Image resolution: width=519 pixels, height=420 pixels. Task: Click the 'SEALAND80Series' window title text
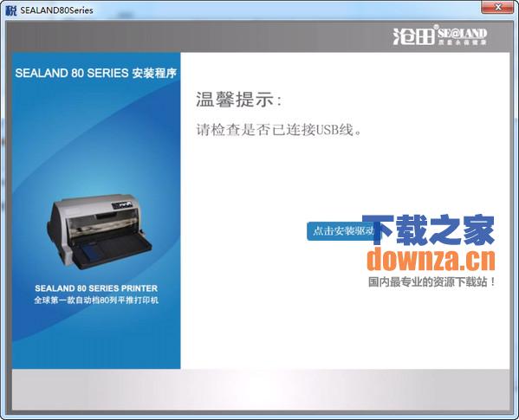point(56,10)
